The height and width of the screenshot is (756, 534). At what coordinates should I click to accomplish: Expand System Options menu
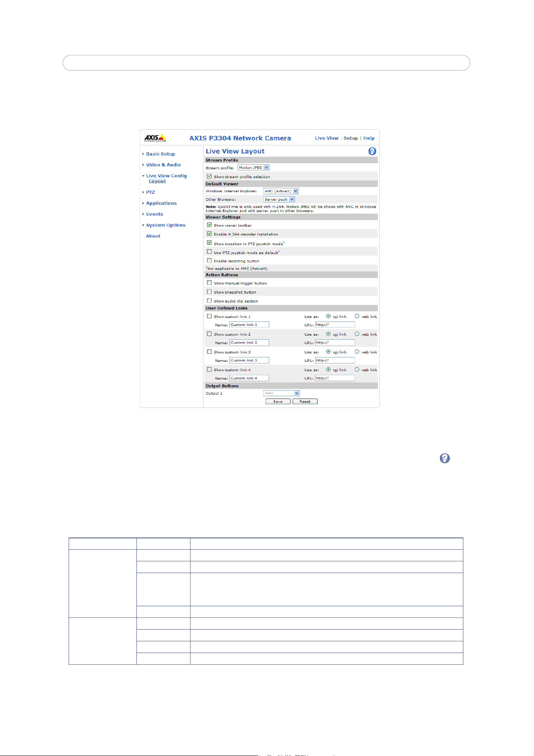pos(165,225)
